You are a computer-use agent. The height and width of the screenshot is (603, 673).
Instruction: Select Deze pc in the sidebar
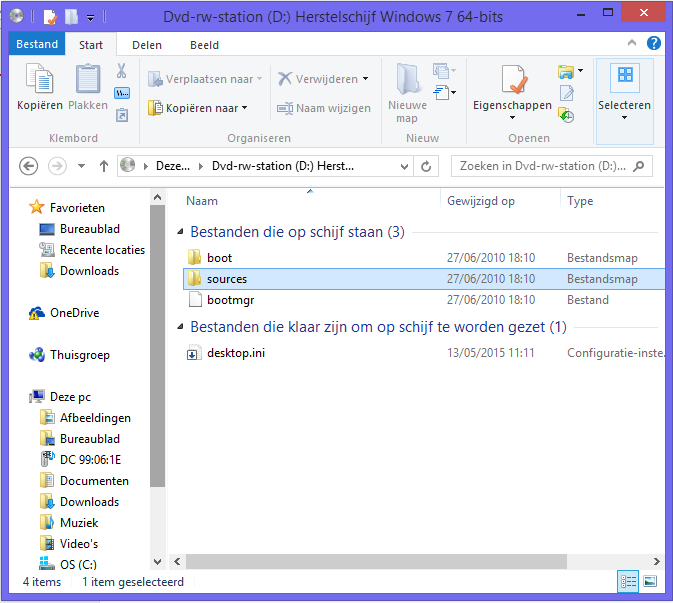[60, 397]
